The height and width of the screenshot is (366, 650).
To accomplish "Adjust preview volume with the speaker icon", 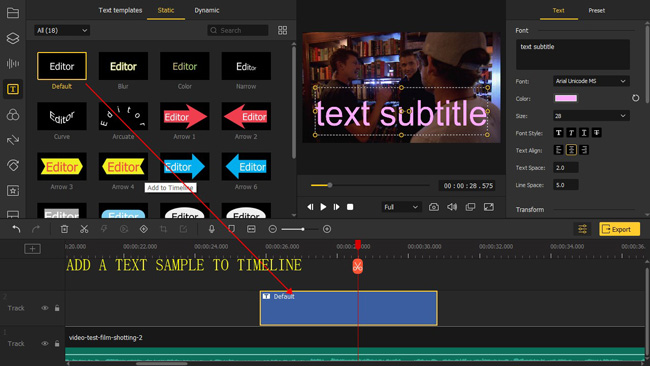I will coord(452,207).
